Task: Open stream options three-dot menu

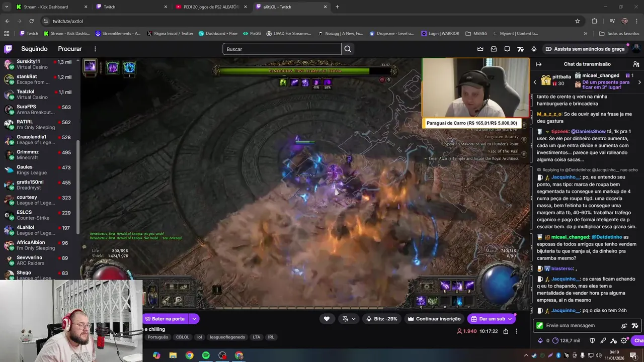Action: click(x=516, y=331)
